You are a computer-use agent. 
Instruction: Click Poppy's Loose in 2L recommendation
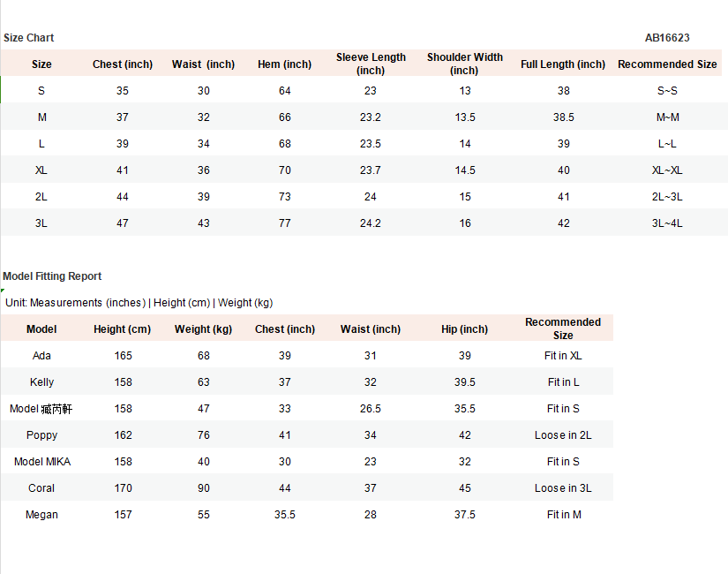pyautogui.click(x=563, y=435)
